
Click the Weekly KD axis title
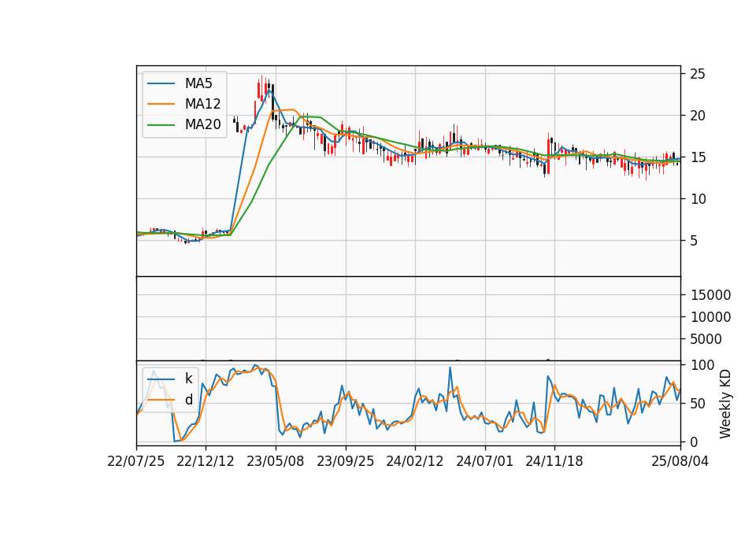(x=724, y=404)
